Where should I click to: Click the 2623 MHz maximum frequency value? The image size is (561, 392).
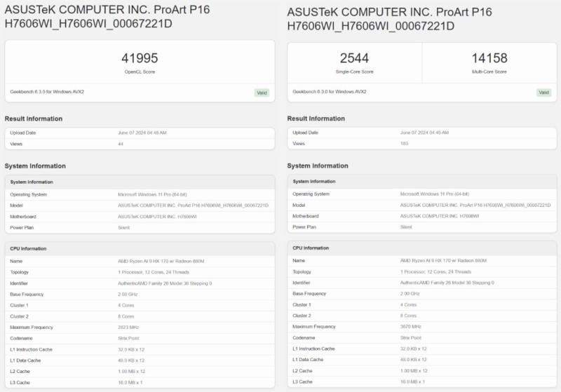129,327
